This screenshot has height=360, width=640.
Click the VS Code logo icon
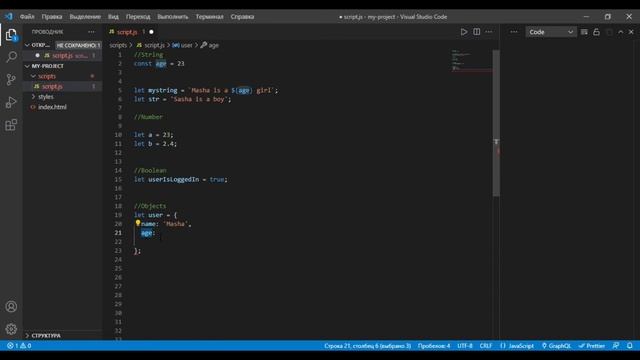point(9,17)
